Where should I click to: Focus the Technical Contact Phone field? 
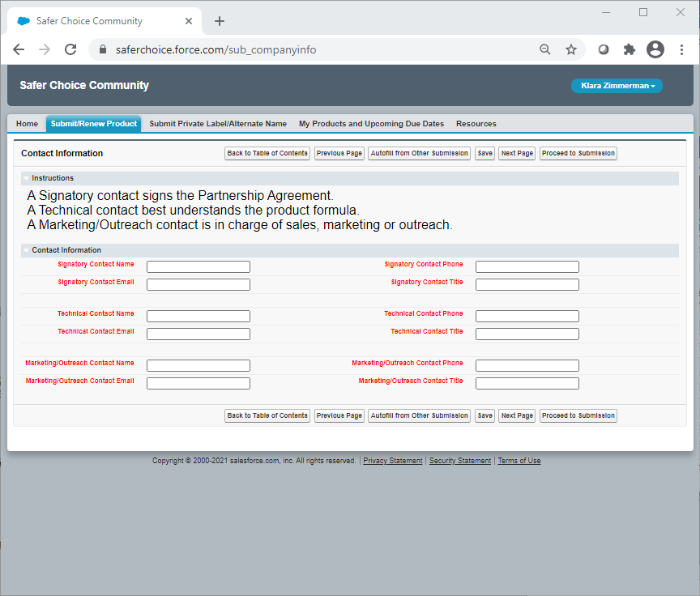(x=527, y=317)
